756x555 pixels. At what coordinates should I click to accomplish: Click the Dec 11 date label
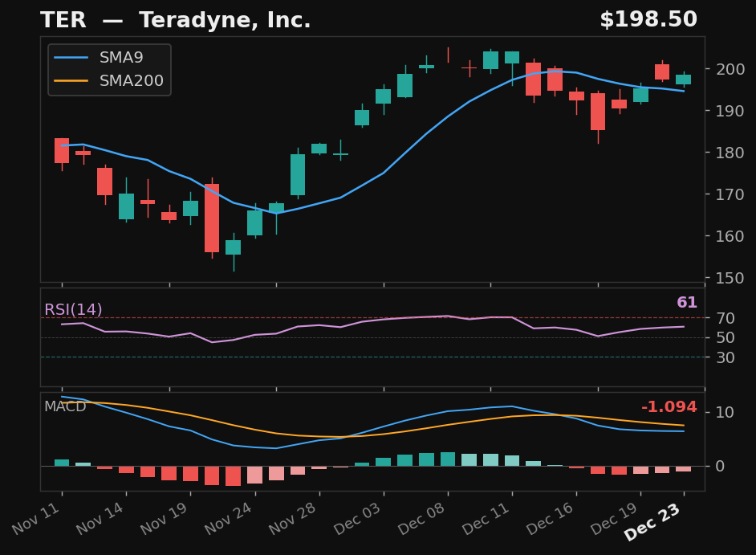click(x=486, y=518)
